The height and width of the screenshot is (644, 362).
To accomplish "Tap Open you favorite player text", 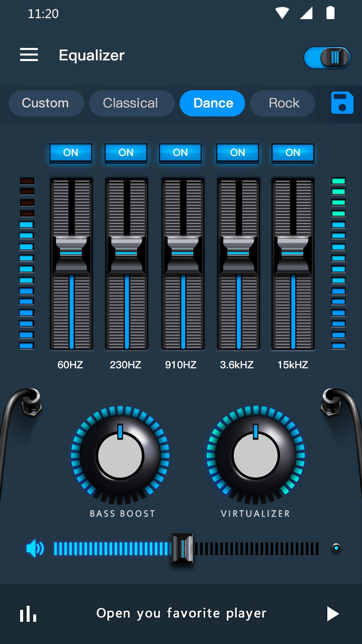I will (181, 613).
